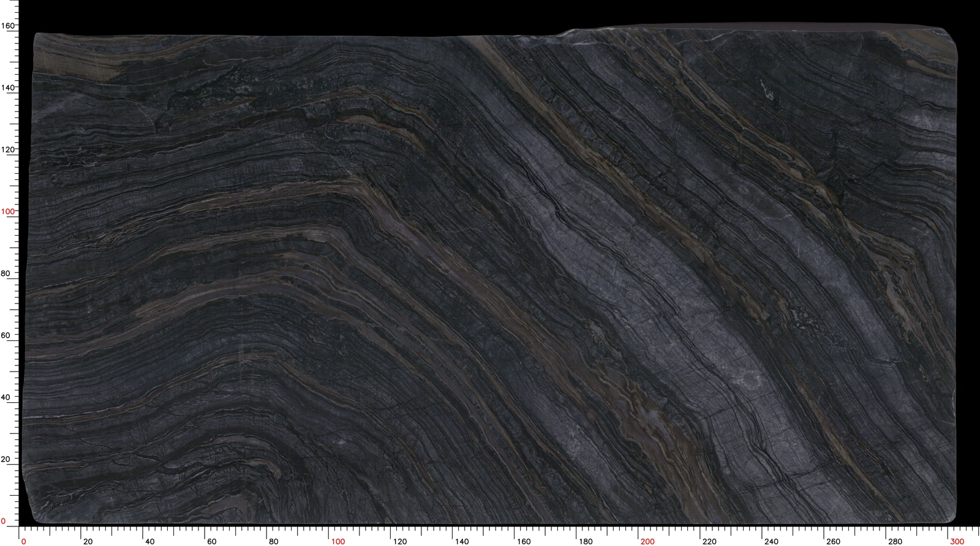The width and height of the screenshot is (980, 546).
Task: Click the red 0 label on vertical ruler
Action: point(3,521)
